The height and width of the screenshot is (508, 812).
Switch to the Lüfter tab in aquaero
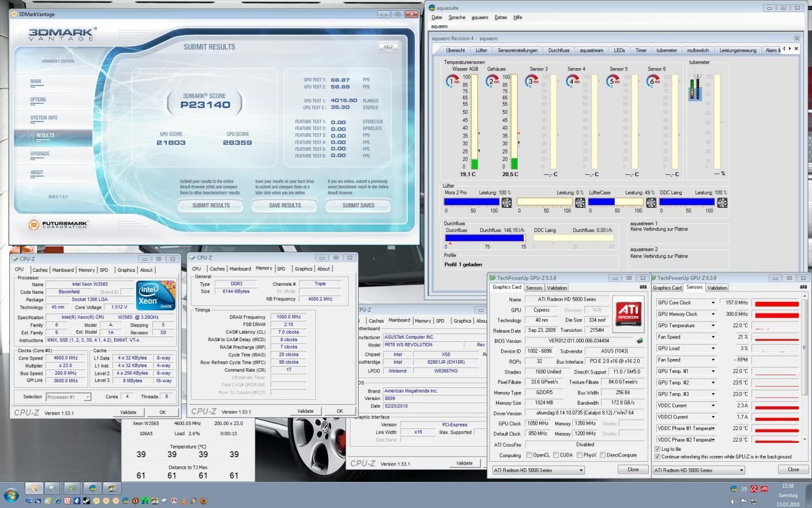click(x=482, y=50)
